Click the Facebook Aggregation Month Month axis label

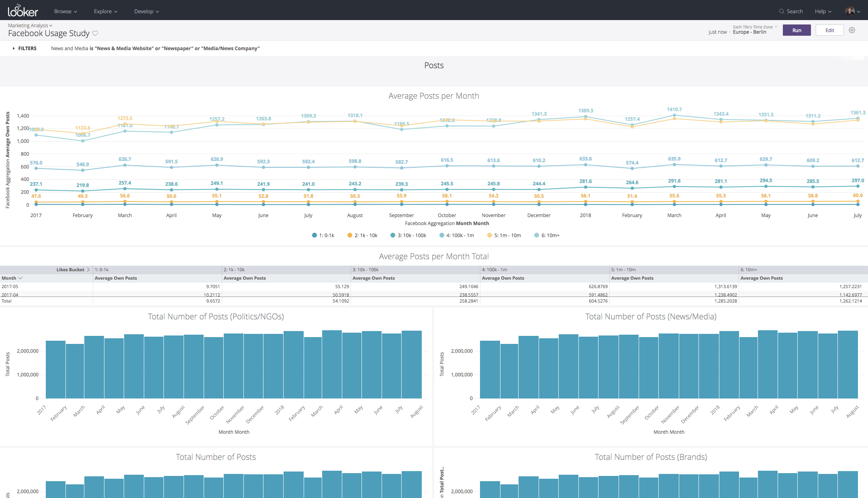click(x=447, y=224)
